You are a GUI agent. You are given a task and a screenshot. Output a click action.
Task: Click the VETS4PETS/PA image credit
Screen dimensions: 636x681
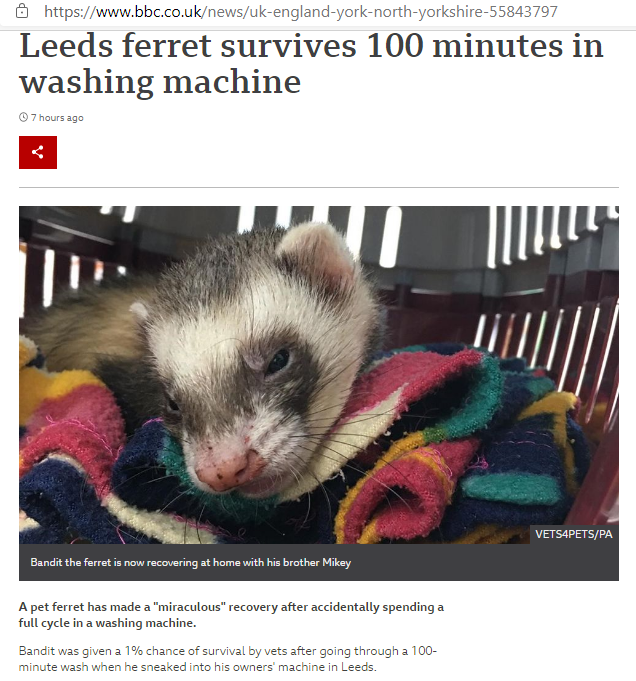574,534
